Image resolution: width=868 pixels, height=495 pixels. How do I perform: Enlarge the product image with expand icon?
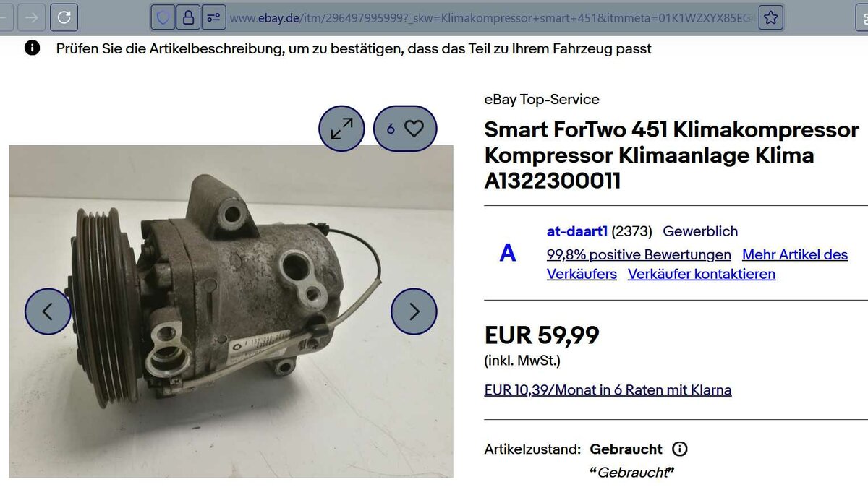tap(341, 129)
